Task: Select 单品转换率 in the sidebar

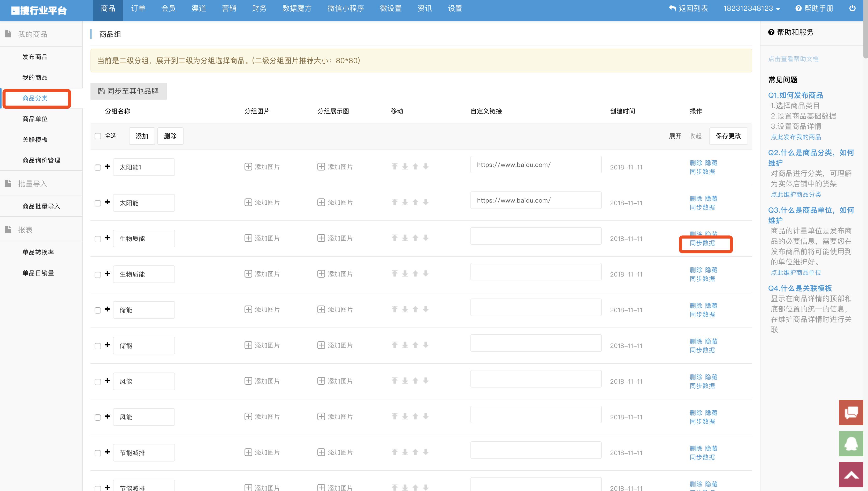Action: click(38, 252)
